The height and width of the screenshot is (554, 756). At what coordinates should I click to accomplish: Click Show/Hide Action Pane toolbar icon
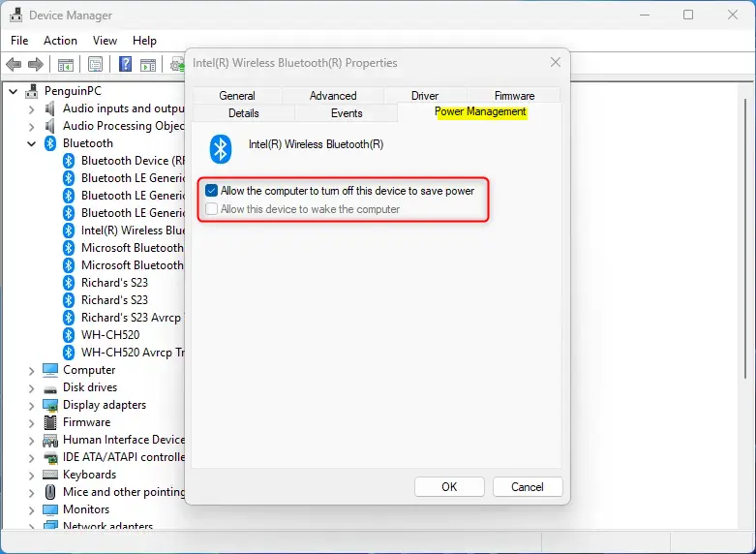(x=148, y=64)
